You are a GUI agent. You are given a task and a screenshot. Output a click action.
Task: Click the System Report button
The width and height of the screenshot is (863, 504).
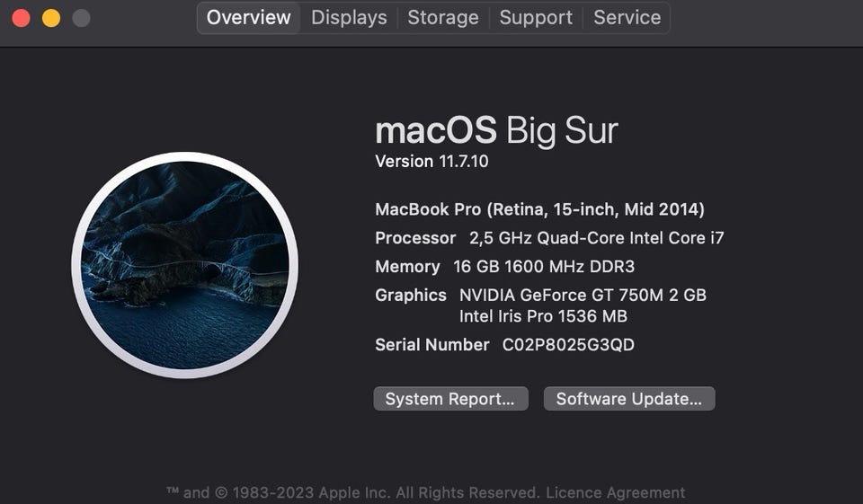click(449, 399)
